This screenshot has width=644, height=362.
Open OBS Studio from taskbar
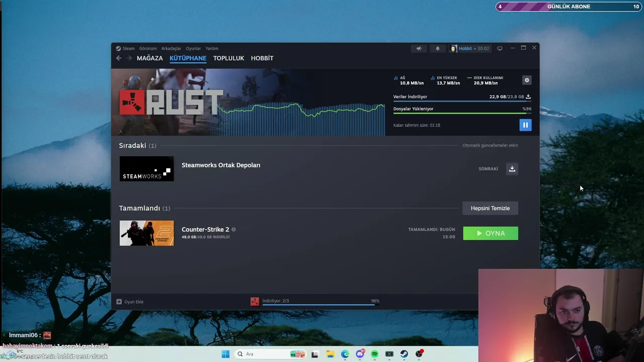[419, 354]
